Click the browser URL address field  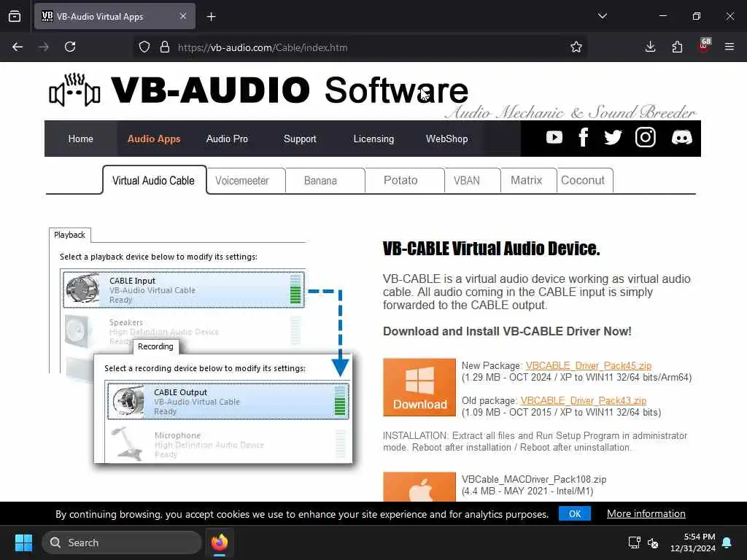point(362,47)
